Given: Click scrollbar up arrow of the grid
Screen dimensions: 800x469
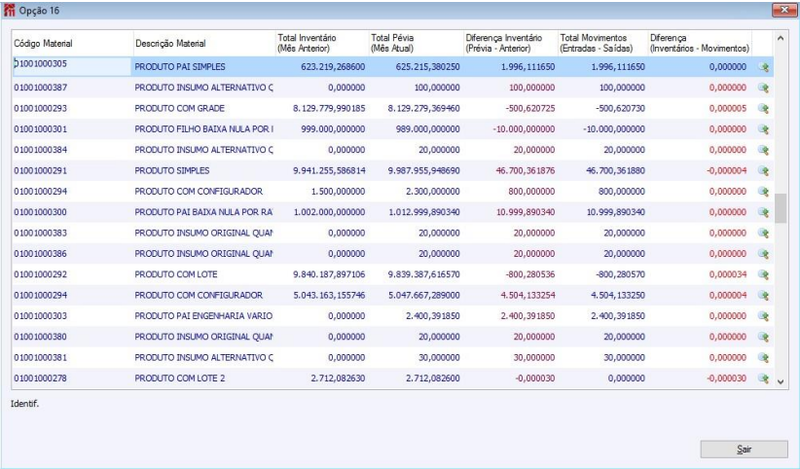Looking at the screenshot, I should [x=780, y=38].
